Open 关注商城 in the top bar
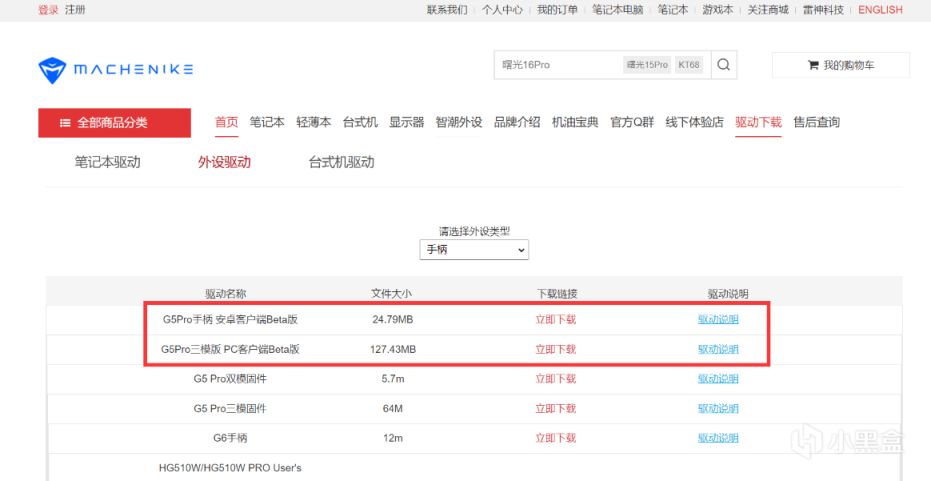Image resolution: width=931 pixels, height=481 pixels. tap(768, 10)
